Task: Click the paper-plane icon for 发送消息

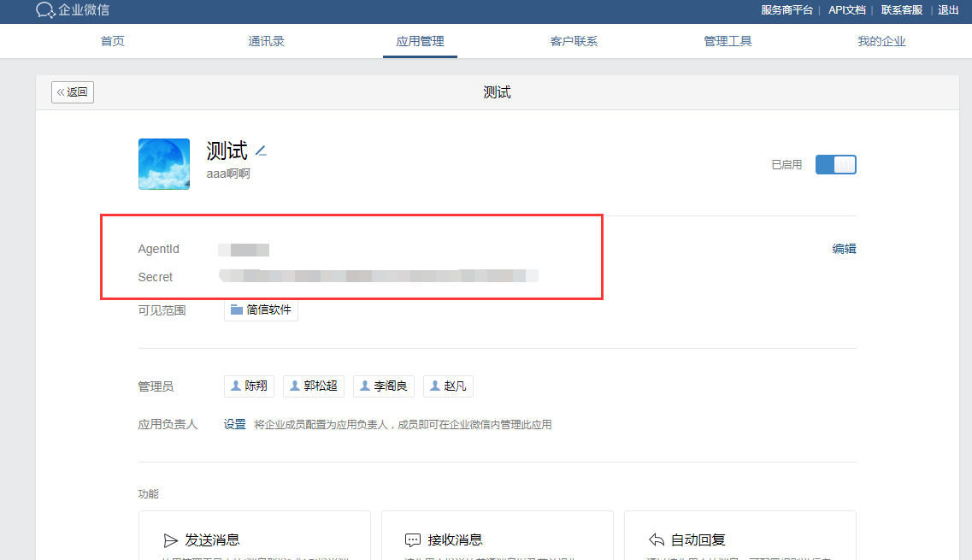Action: tap(170, 540)
